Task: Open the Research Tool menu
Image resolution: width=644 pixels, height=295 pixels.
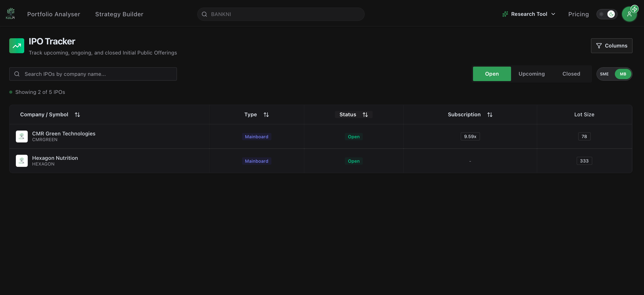Action: (528, 14)
